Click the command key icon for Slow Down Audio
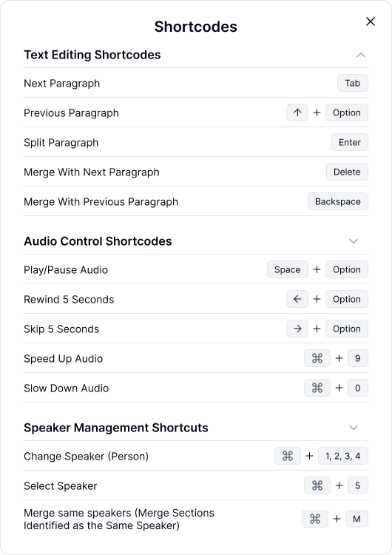 point(317,388)
